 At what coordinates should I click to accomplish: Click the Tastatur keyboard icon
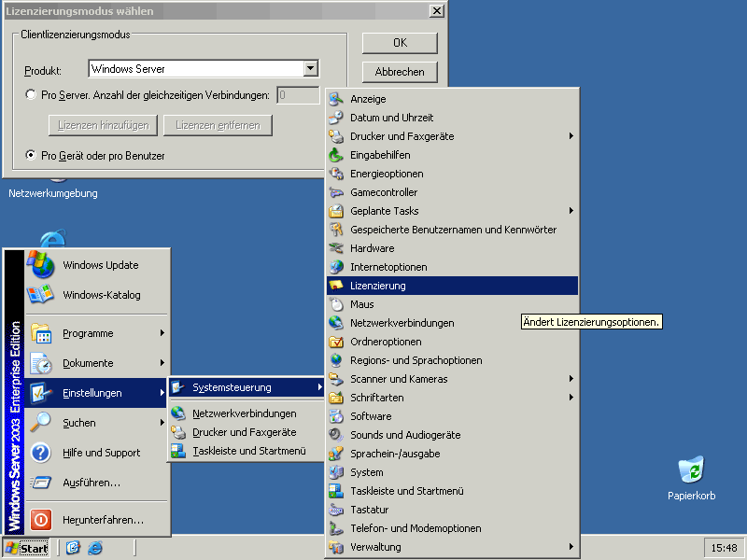336,510
